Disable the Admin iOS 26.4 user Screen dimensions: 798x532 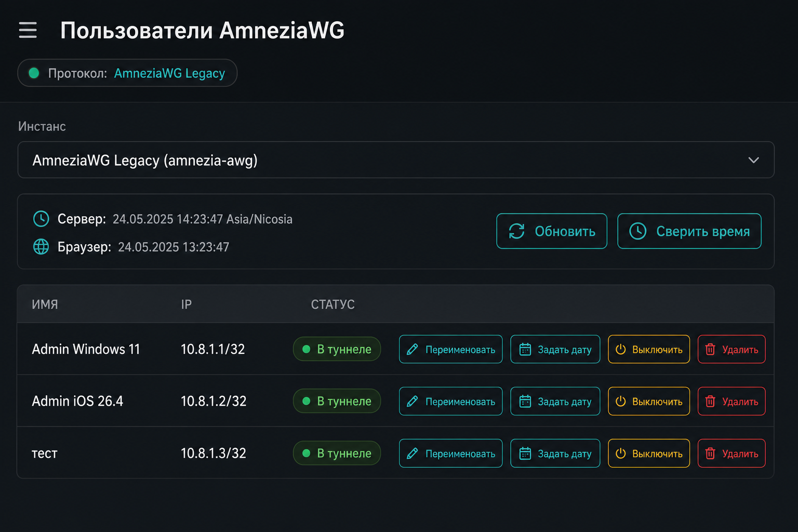tap(649, 401)
